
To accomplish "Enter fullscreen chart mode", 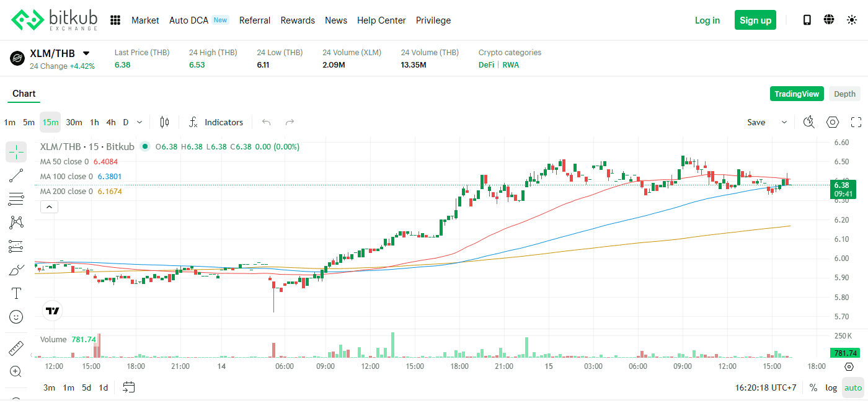I will click(856, 122).
